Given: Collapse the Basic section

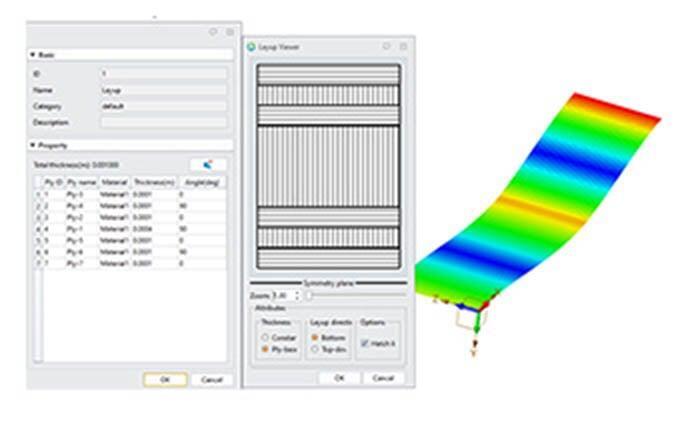Looking at the screenshot, I should [x=32, y=55].
